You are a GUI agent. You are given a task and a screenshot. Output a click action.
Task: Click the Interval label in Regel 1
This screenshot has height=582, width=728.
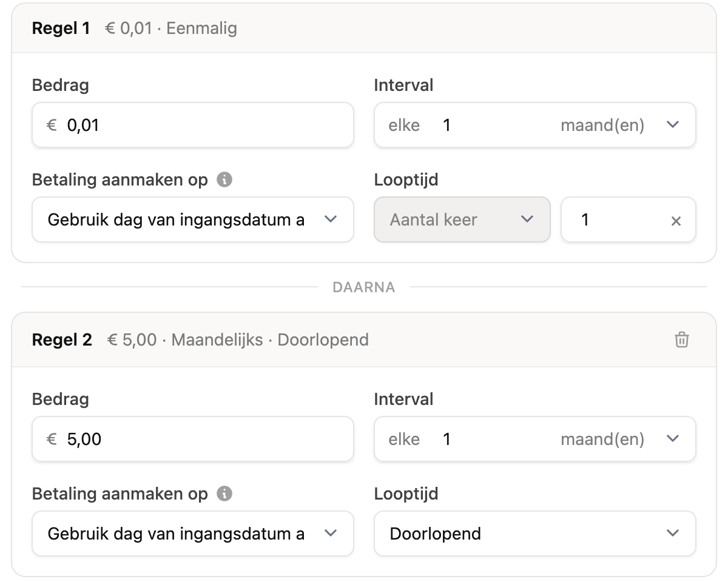pyautogui.click(x=404, y=85)
